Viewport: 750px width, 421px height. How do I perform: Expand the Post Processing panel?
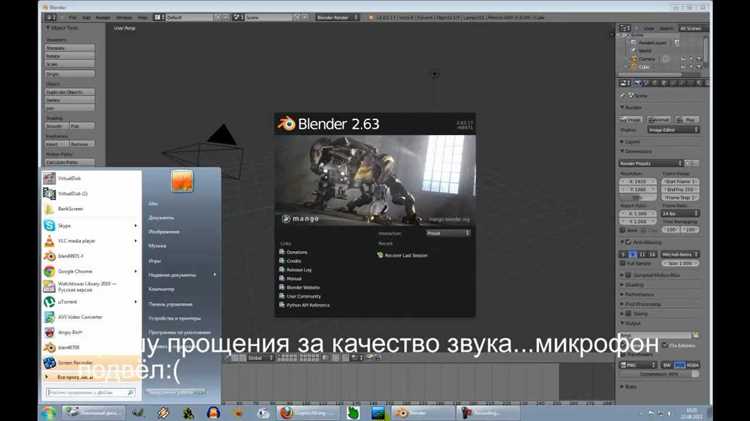tap(640, 304)
